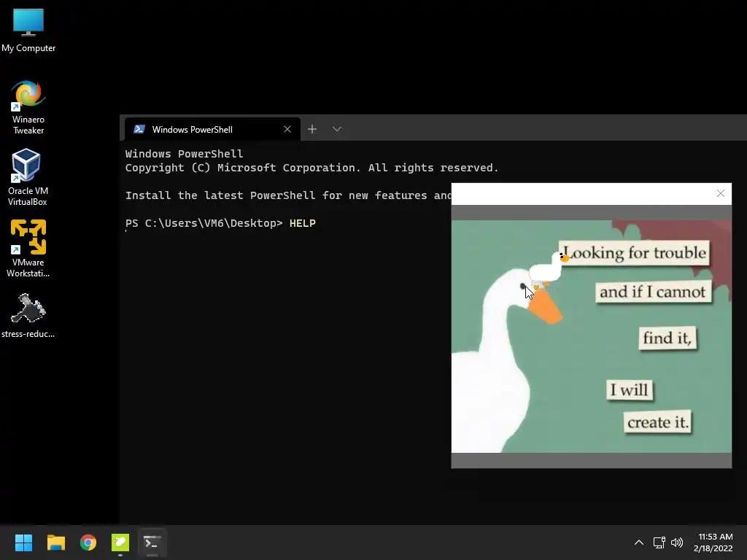Screen dimensions: 747x560
Task: Switch to the Windows PowerShell tab
Action: 212,129
